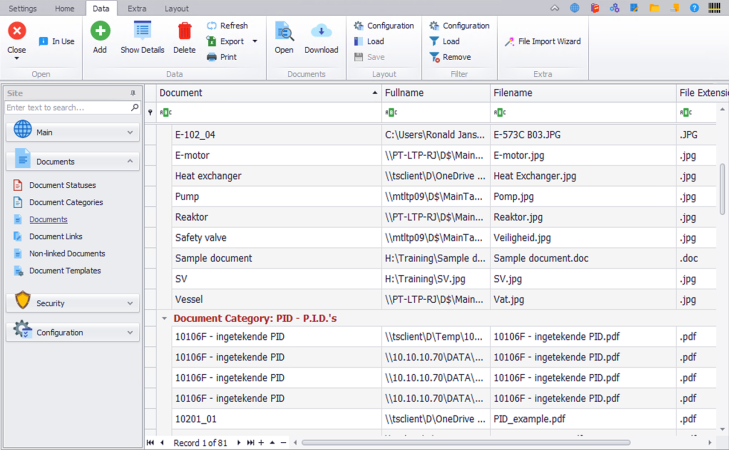Add a new document with the green plus
The width and height of the screenshot is (729, 450).
point(100,31)
